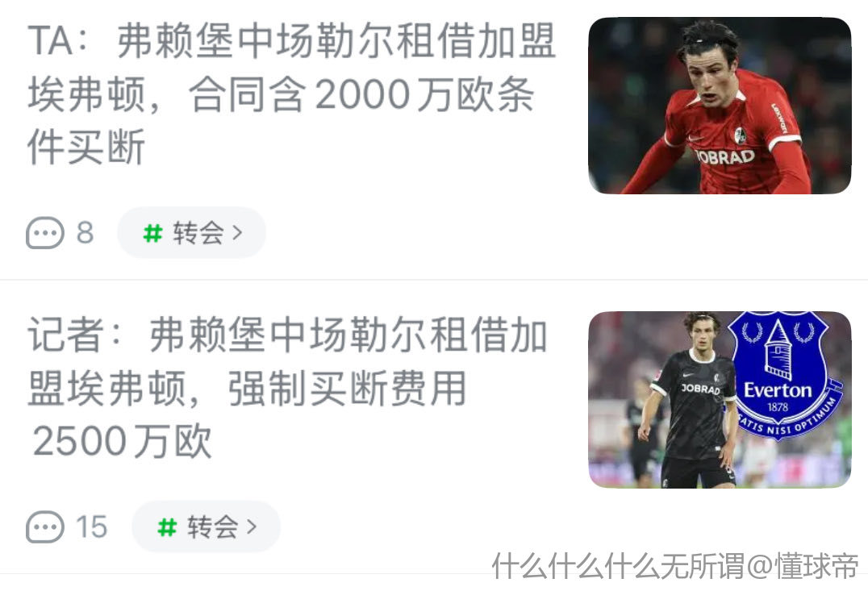
Task: Expand the 转会 tag chevron under the TA article
Action: click(237, 233)
